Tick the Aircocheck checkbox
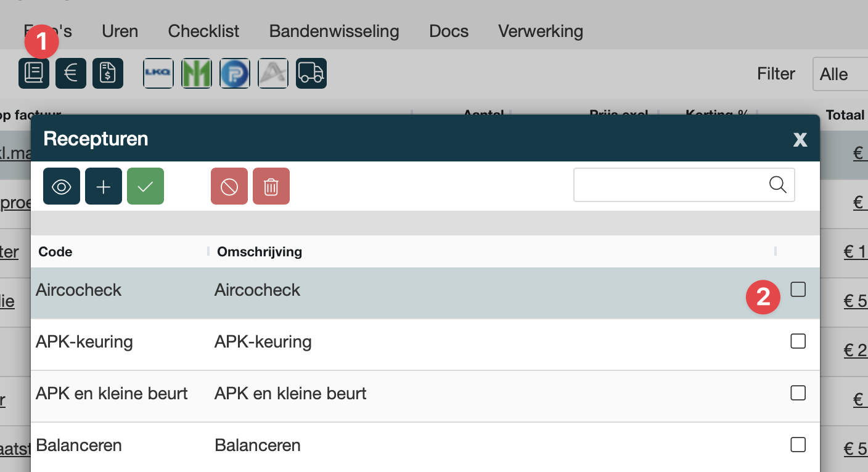Image resolution: width=868 pixels, height=472 pixels. pos(798,289)
